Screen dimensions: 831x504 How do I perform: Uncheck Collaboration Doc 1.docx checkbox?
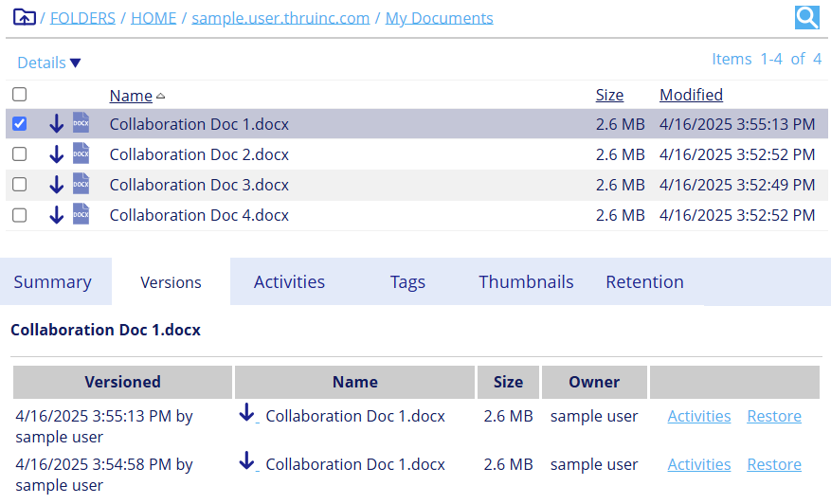pyautogui.click(x=19, y=124)
